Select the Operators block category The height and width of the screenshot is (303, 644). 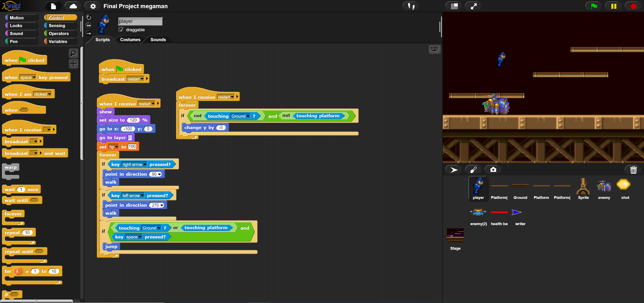(x=60, y=33)
